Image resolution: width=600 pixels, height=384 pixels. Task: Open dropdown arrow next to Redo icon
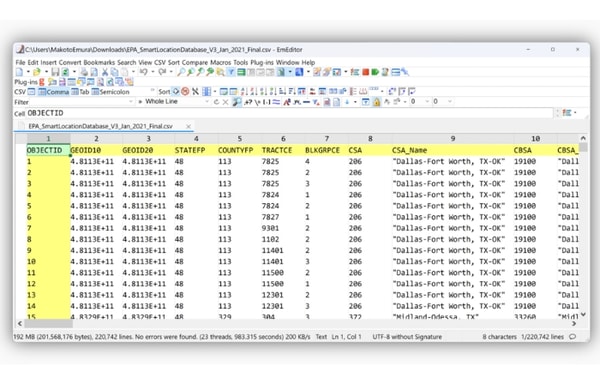click(171, 72)
